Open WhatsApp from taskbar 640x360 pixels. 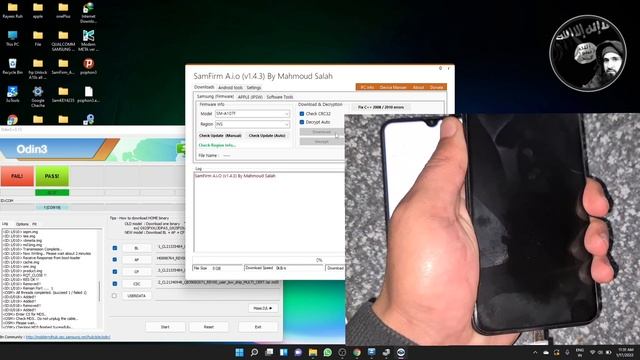click(x=328, y=352)
